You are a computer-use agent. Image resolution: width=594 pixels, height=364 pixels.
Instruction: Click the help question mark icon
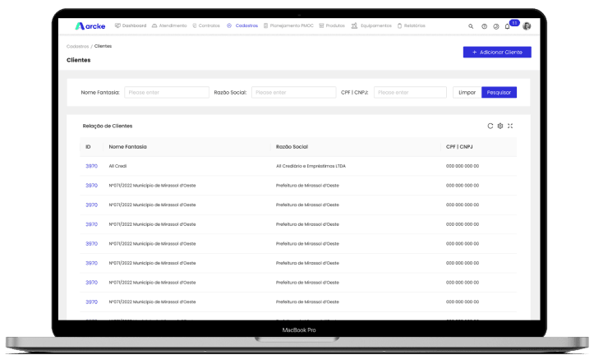(484, 26)
